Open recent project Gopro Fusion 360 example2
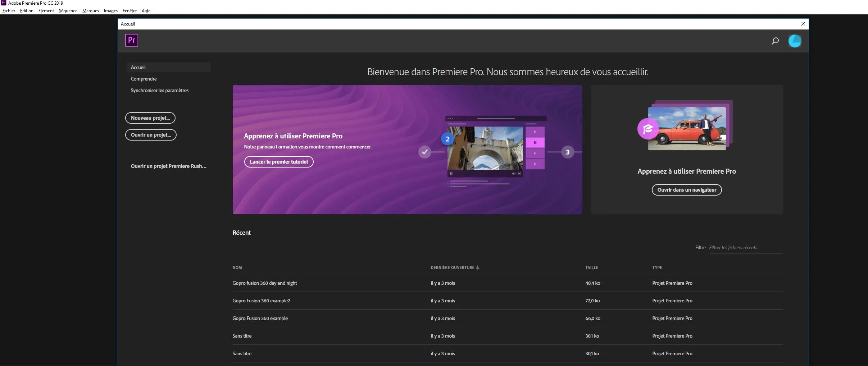 pos(261,301)
